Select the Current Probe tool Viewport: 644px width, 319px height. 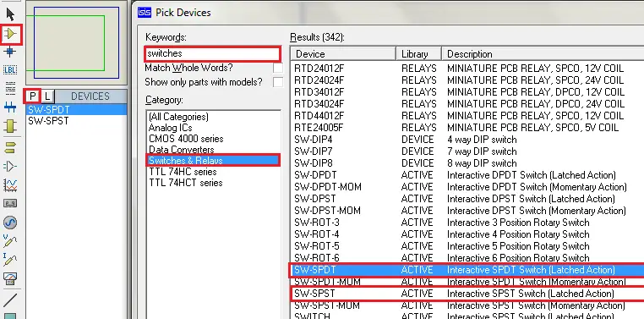pos(10,260)
